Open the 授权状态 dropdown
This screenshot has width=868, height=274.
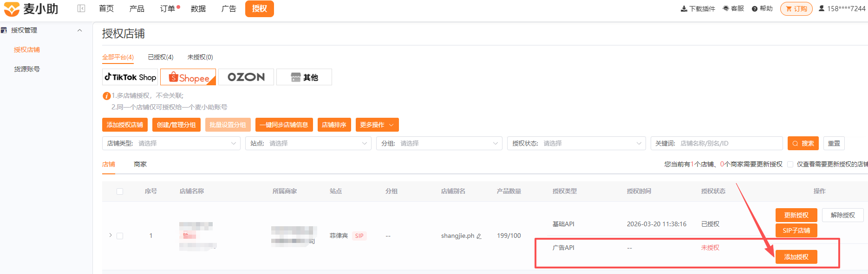pos(576,143)
